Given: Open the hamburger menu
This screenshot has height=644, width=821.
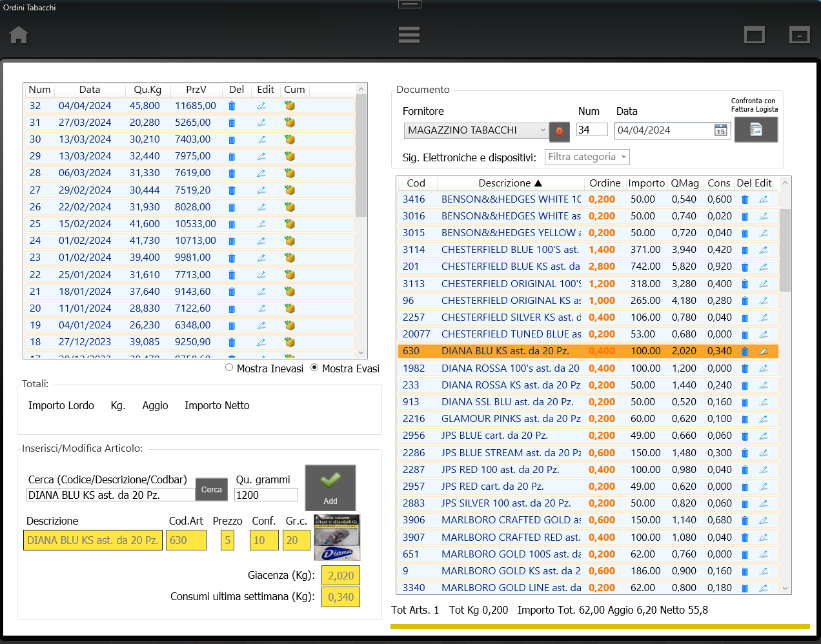Looking at the screenshot, I should pos(409,35).
